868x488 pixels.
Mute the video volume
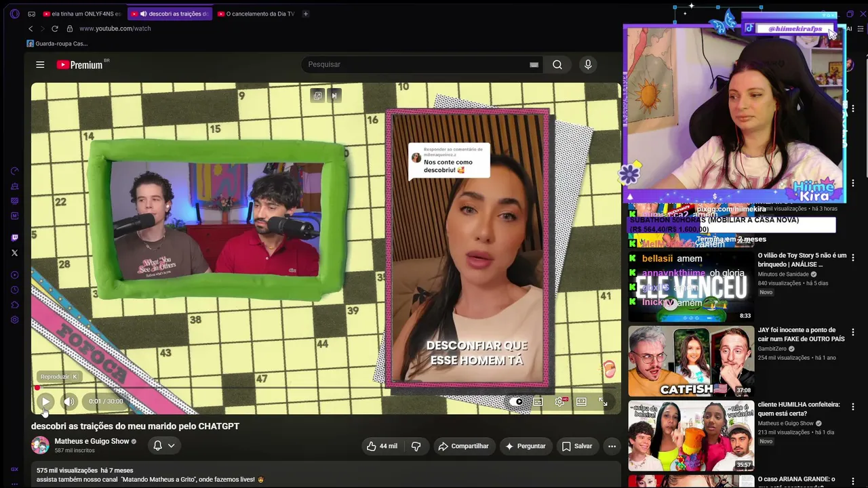pyautogui.click(x=68, y=401)
